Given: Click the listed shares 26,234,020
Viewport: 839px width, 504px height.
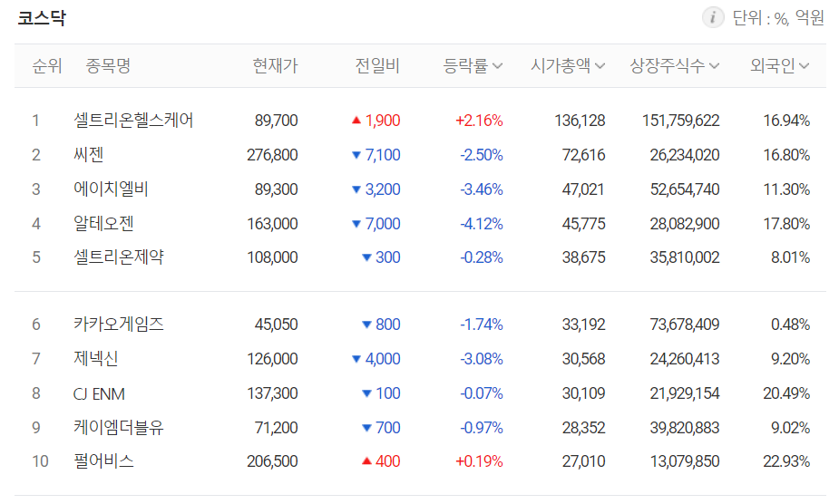Looking at the screenshot, I should [685, 155].
